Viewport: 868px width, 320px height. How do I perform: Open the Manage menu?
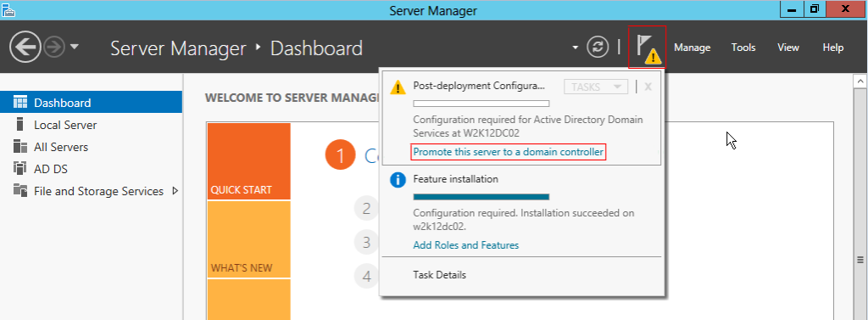(692, 48)
